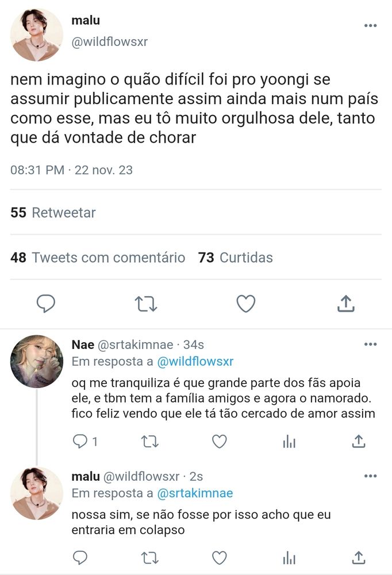Open the @srtakimnae mention link
Screen dimensions: 392x575
click(x=195, y=493)
